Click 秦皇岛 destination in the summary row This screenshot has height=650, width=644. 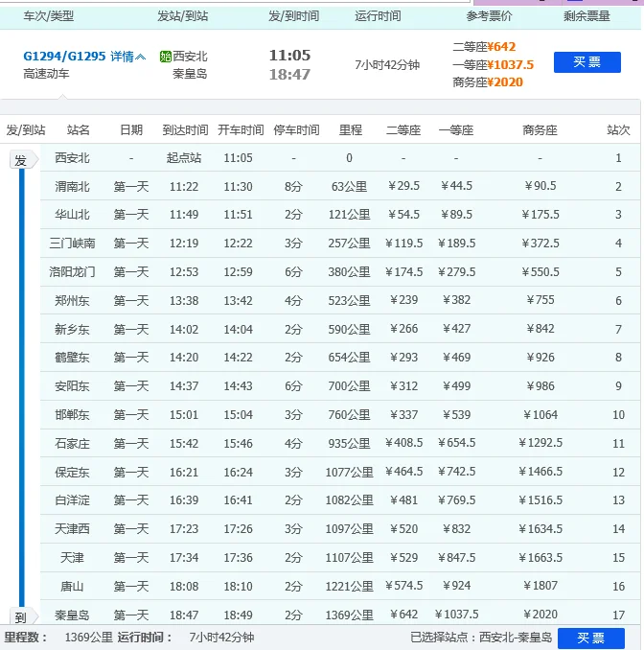(190, 74)
